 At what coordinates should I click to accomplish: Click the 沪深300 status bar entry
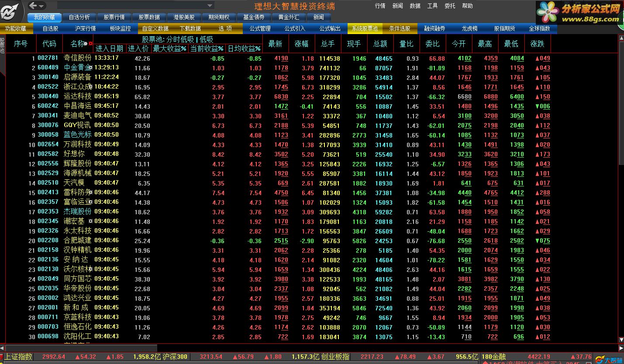tap(175, 357)
